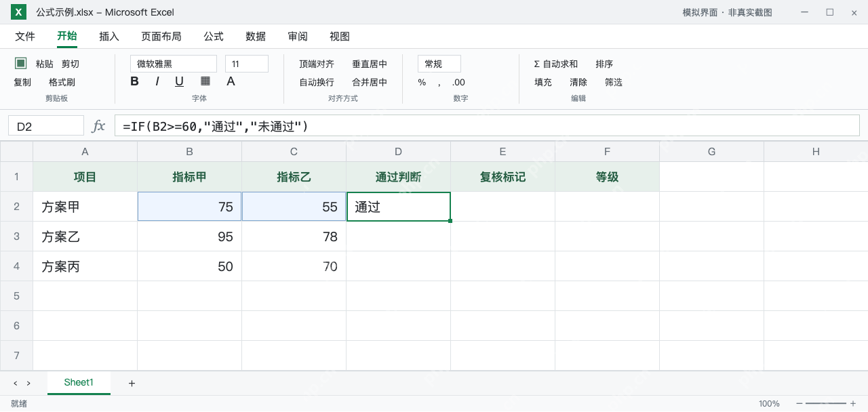Click the formula bar with IF formula
The height and width of the screenshot is (412, 868).
click(x=487, y=126)
